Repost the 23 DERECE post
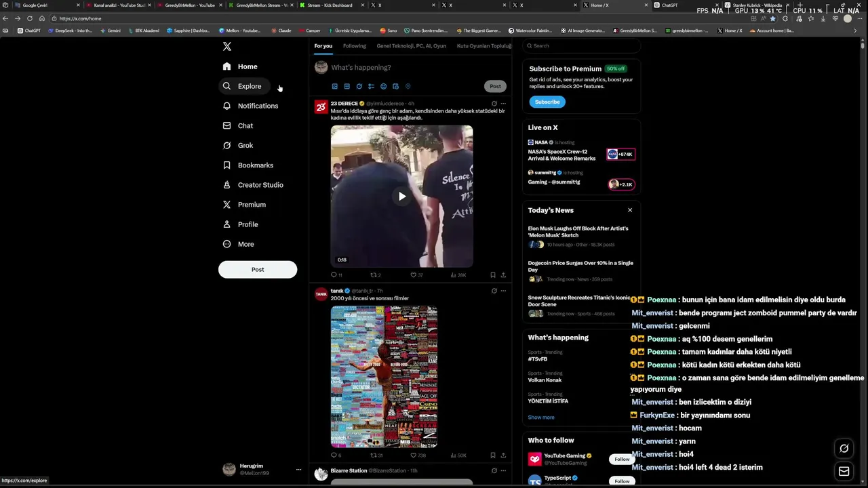The width and height of the screenshot is (868, 488). (x=375, y=275)
